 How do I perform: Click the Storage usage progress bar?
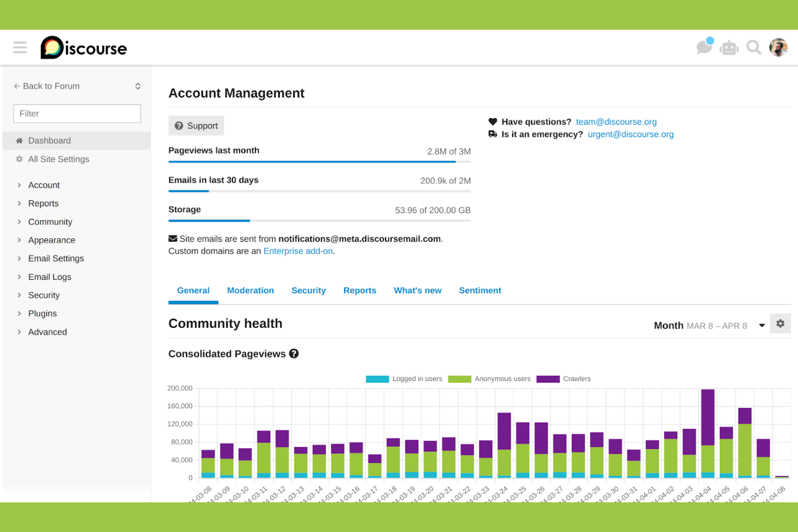pyautogui.click(x=319, y=220)
